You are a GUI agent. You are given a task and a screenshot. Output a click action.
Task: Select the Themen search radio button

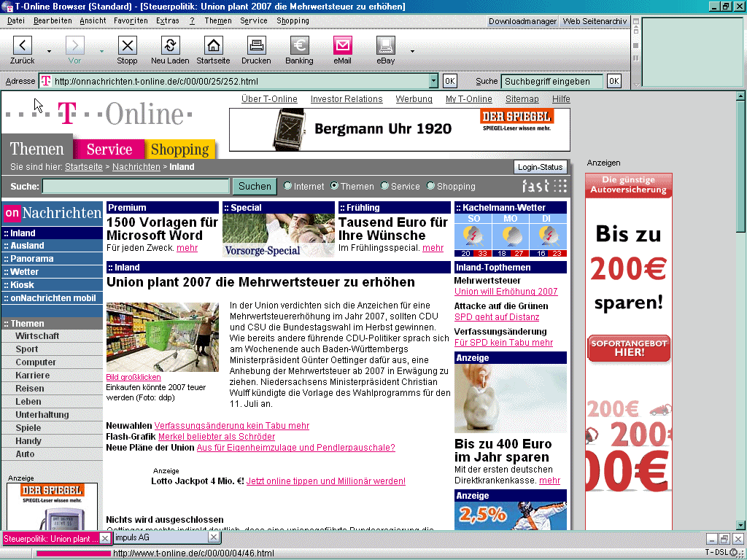click(x=334, y=186)
